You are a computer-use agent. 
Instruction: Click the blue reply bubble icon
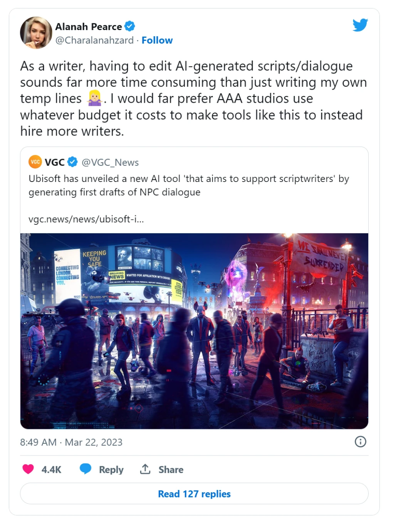point(86,469)
